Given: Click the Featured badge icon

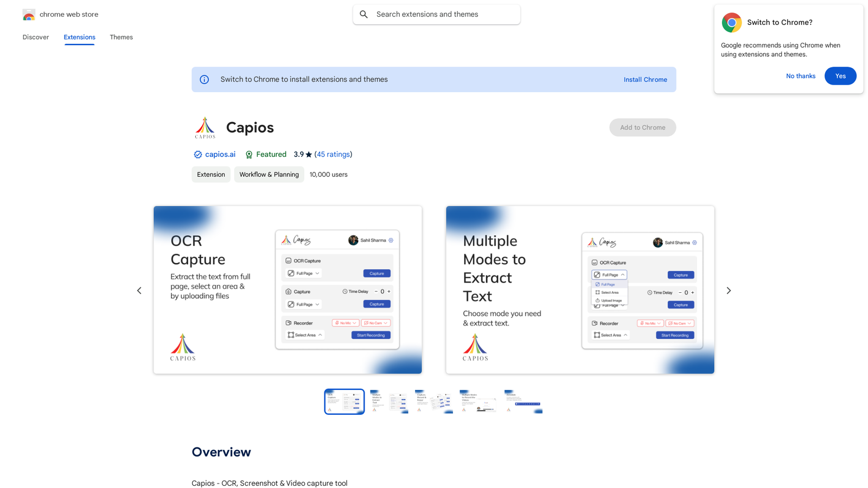Looking at the screenshot, I should [249, 155].
